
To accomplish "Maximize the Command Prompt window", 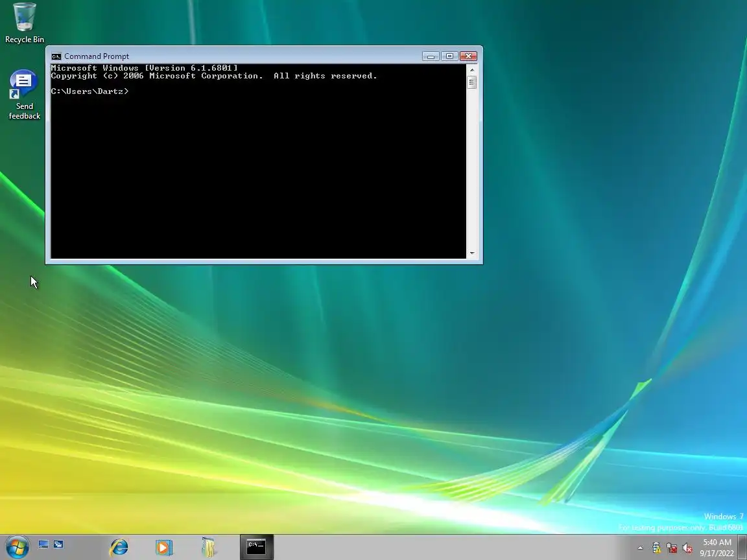I will click(449, 56).
